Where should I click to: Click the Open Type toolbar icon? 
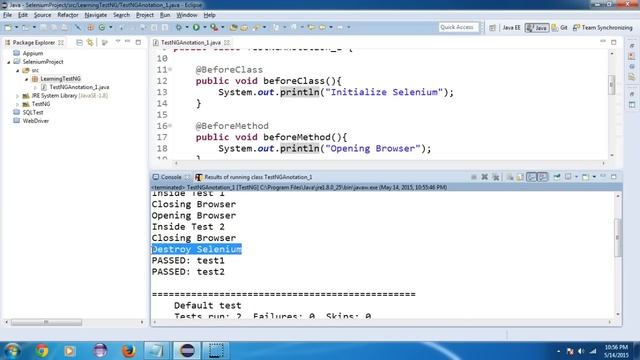233,27
